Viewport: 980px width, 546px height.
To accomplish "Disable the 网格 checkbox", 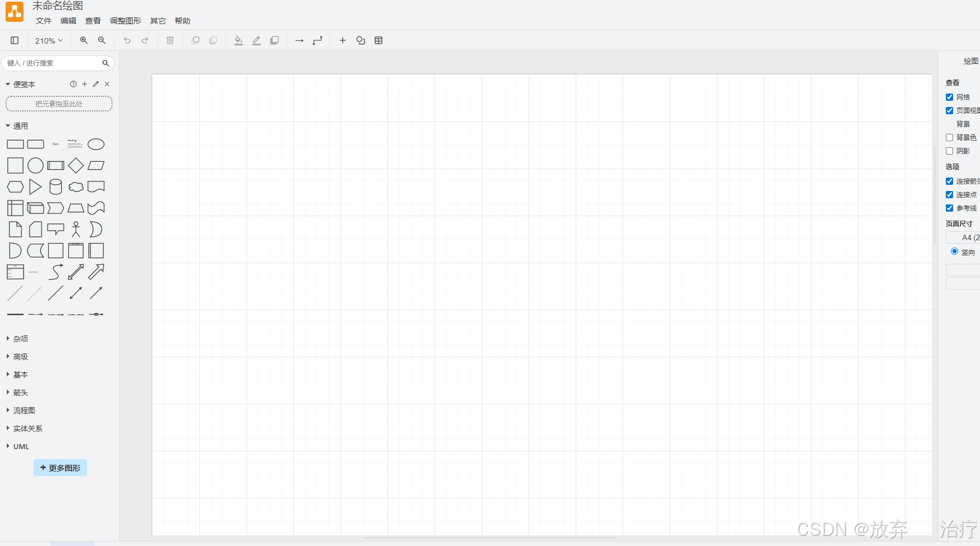I will point(949,97).
